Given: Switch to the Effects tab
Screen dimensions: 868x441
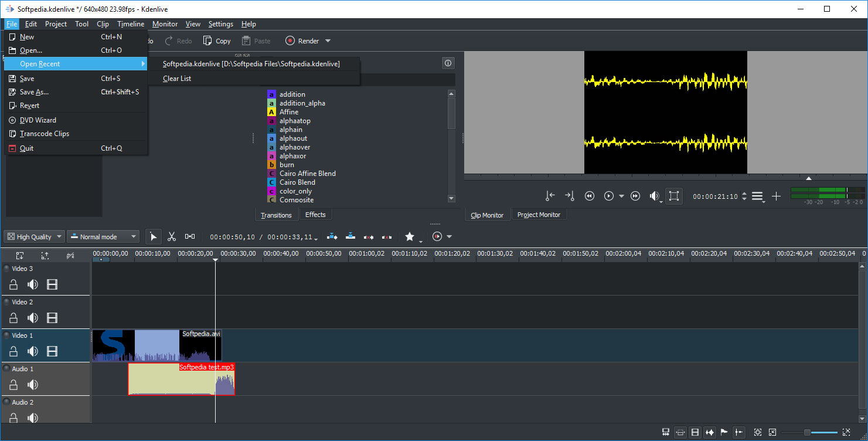Looking at the screenshot, I should click(x=315, y=215).
